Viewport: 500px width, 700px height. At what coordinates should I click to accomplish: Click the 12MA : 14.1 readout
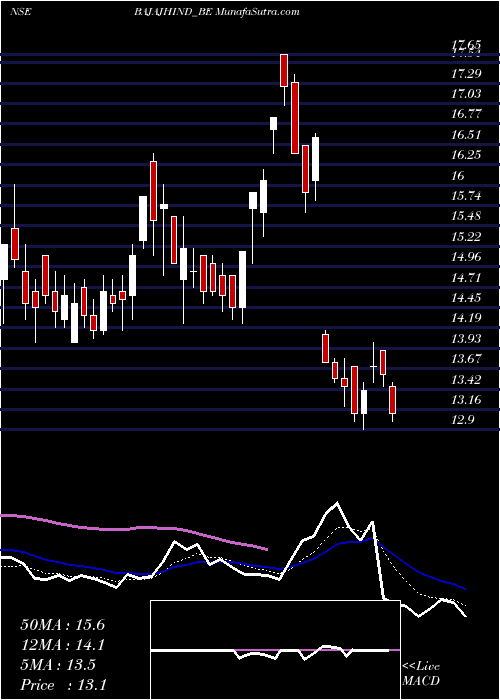coord(63,645)
